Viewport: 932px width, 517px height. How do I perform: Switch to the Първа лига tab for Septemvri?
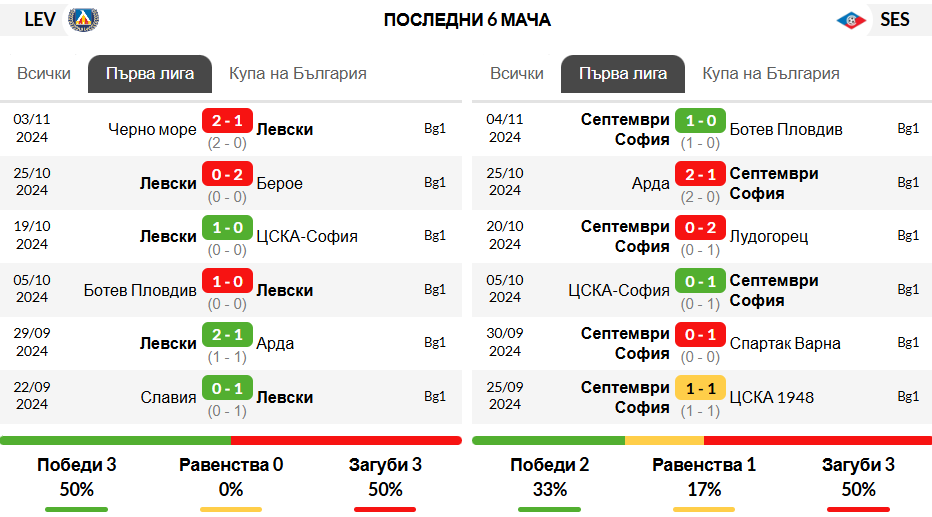coord(623,74)
